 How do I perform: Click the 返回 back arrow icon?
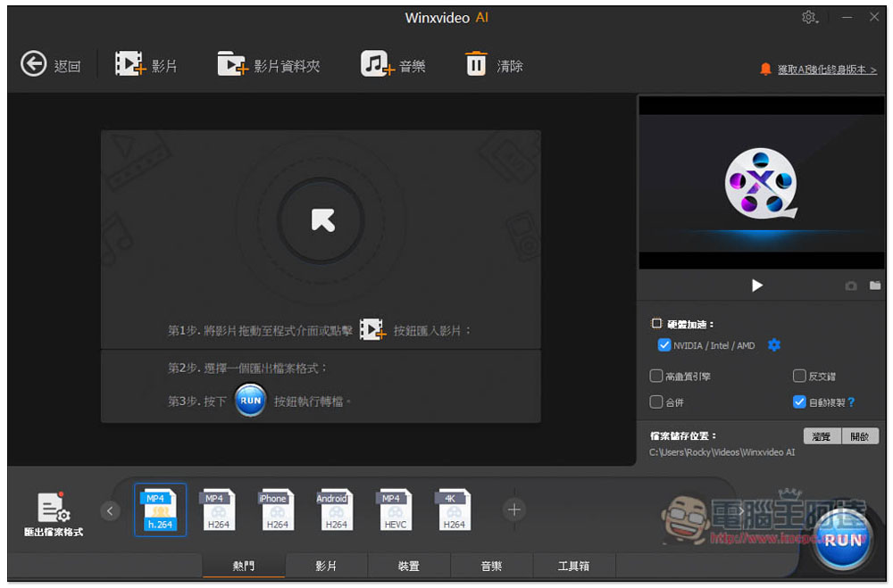pyautogui.click(x=34, y=63)
